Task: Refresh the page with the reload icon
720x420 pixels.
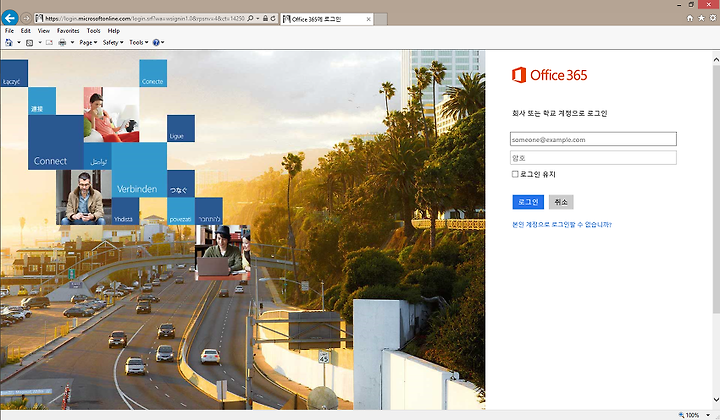Action: [273, 18]
